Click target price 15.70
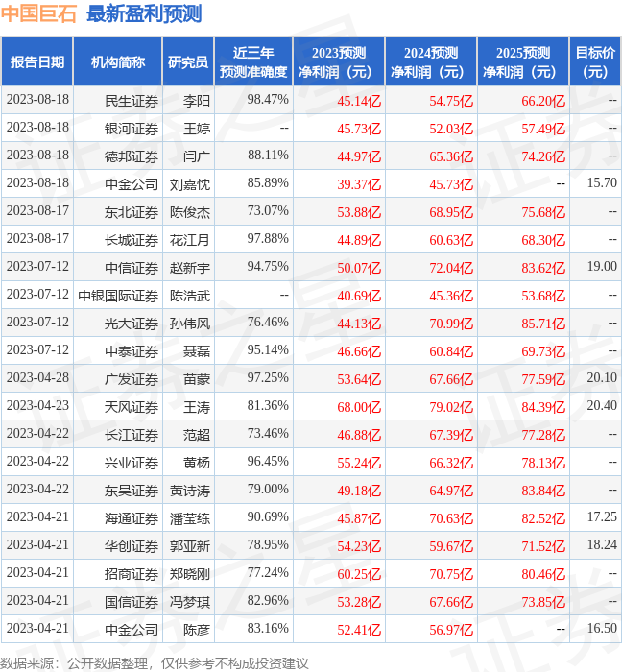Image resolution: width=622 pixels, height=672 pixels. point(602,183)
